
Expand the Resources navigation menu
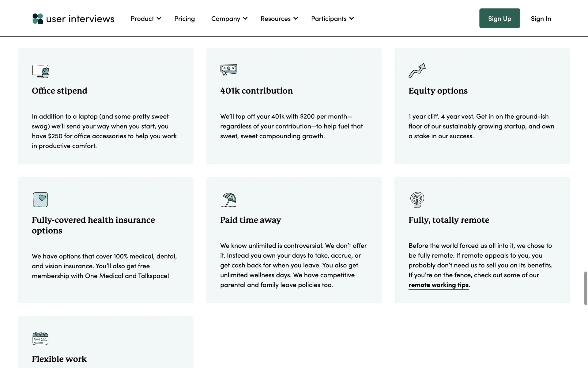point(279,19)
